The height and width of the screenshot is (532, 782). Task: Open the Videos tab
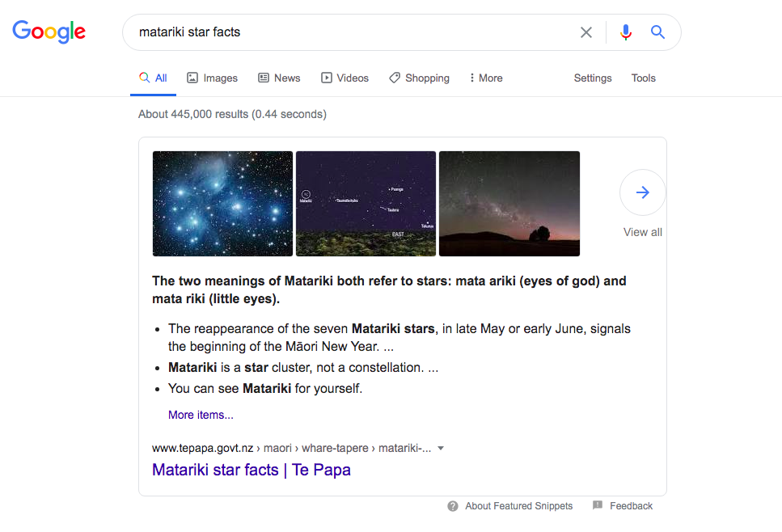point(345,78)
